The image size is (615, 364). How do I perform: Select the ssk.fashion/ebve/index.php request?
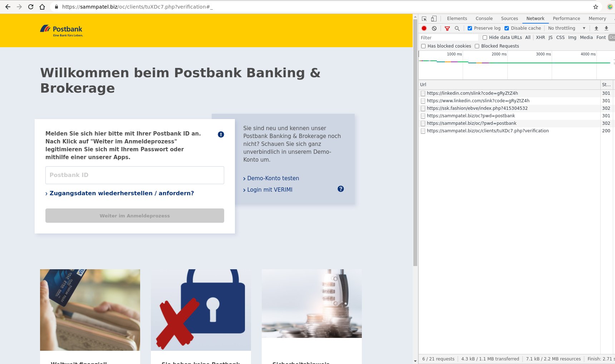tap(516, 108)
